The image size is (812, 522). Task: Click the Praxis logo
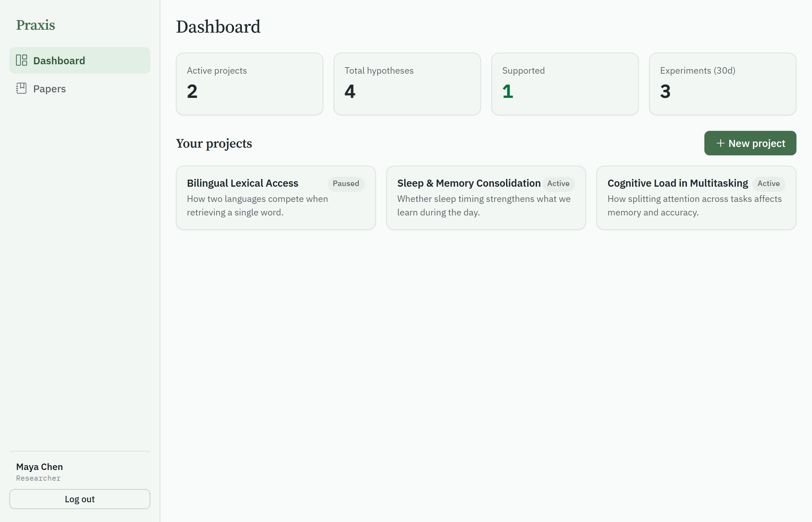click(x=36, y=25)
